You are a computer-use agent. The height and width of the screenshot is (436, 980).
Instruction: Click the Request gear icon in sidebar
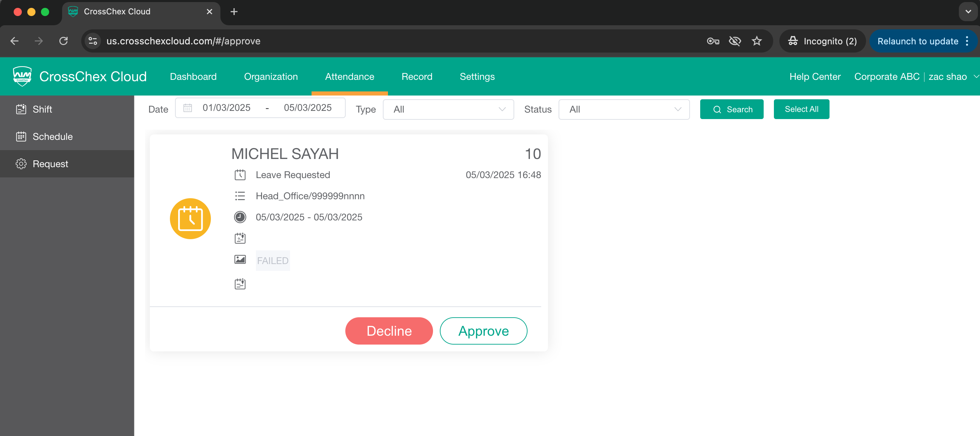(21, 164)
